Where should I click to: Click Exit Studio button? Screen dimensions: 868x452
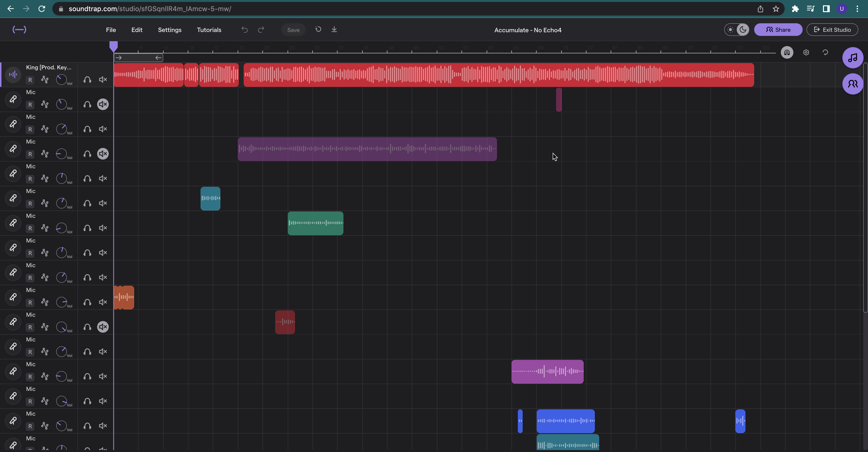832,30
